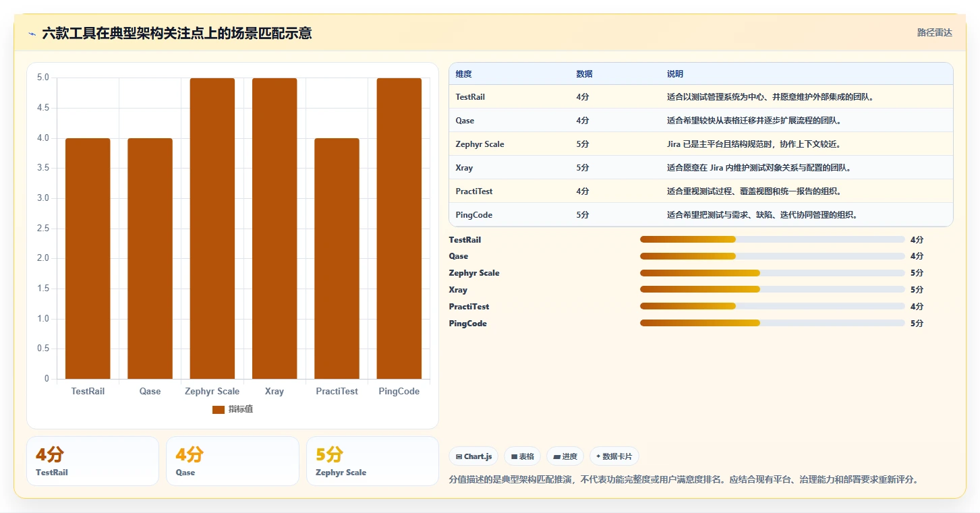Click the Zephyr Scale label on the chart x-axis
Viewport: 980px width, 513px height.
(212, 391)
